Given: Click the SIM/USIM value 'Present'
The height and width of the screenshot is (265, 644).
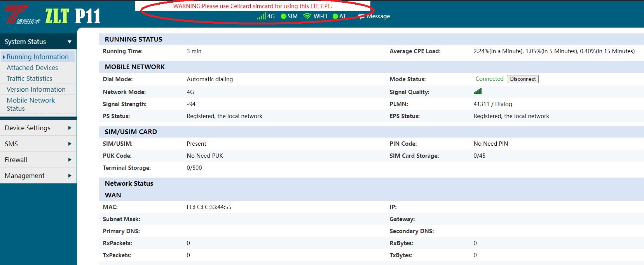Looking at the screenshot, I should point(196,144).
